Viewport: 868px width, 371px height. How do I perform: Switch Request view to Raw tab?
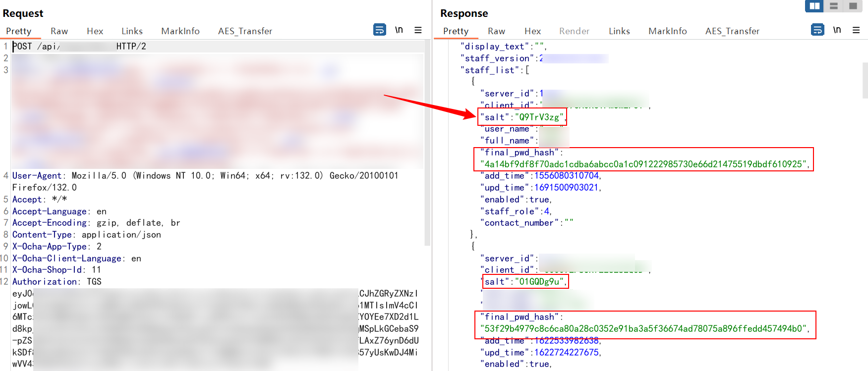coord(59,31)
